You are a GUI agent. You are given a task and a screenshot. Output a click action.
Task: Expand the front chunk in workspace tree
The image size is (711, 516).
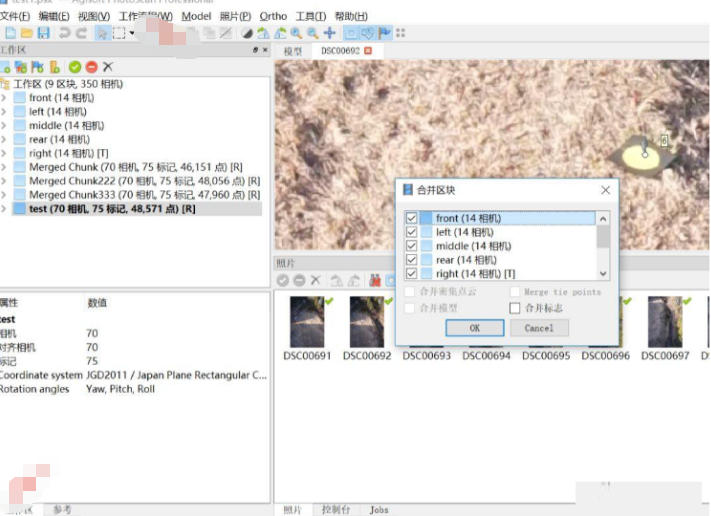(x=5, y=98)
